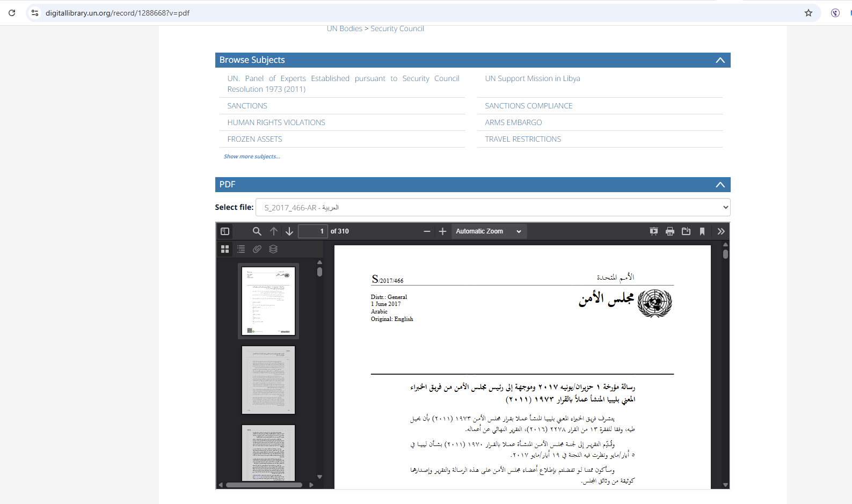Click the 'of 310' page count
This screenshot has height=504, width=852.
(x=340, y=231)
